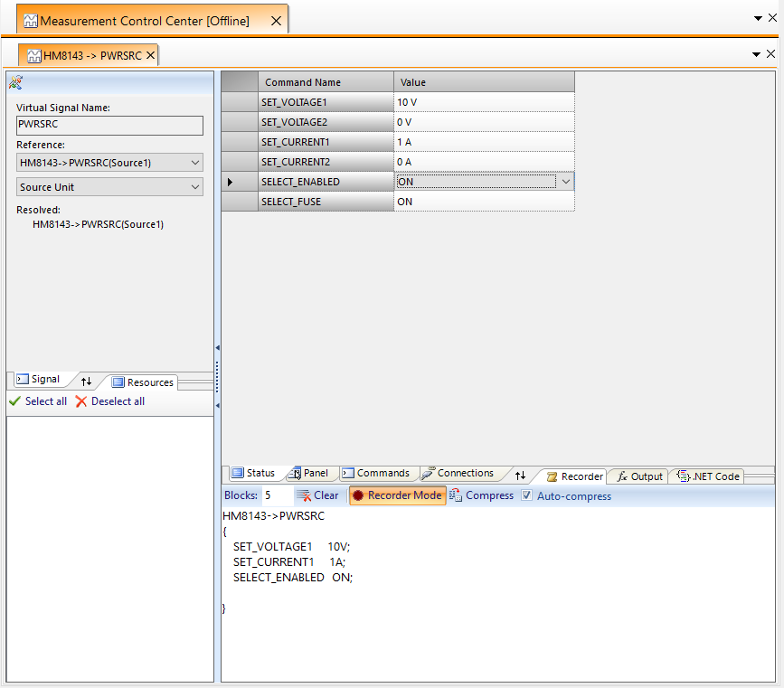Click the Virtual Signal Name input field

click(x=109, y=125)
